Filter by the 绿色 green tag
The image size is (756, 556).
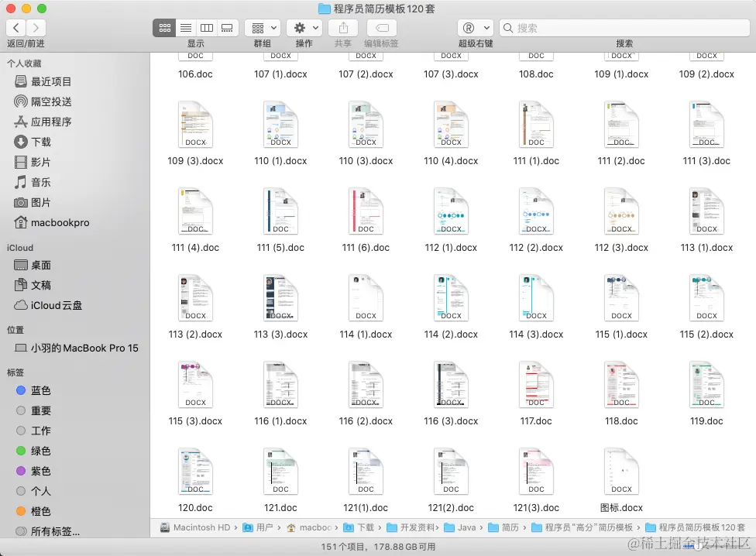33,451
